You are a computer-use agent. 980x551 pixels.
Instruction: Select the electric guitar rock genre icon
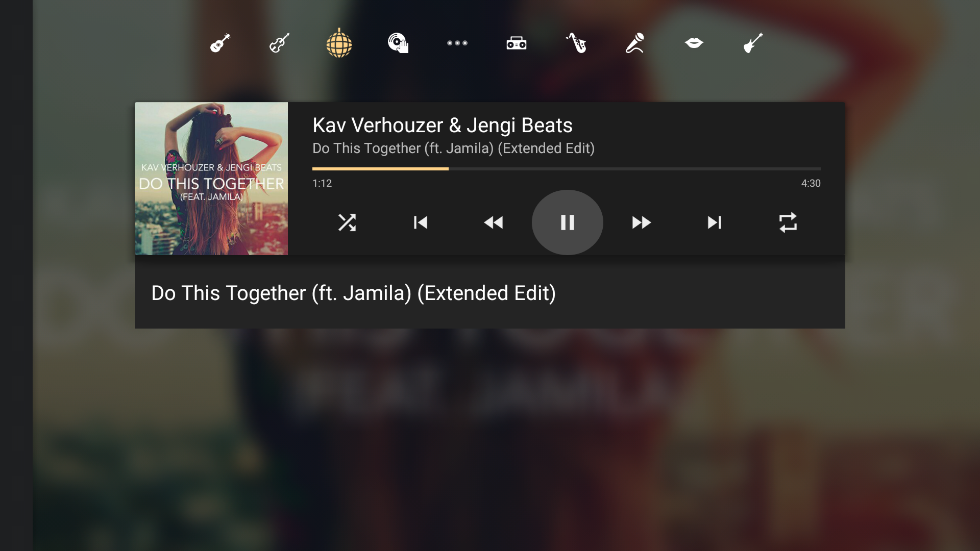pos(753,43)
